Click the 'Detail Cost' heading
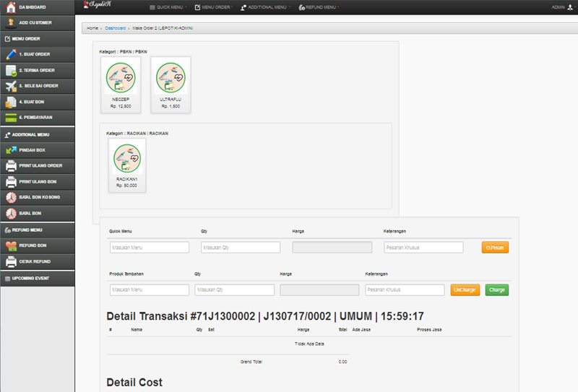Screen dimensions: 578x392 click(x=134, y=383)
